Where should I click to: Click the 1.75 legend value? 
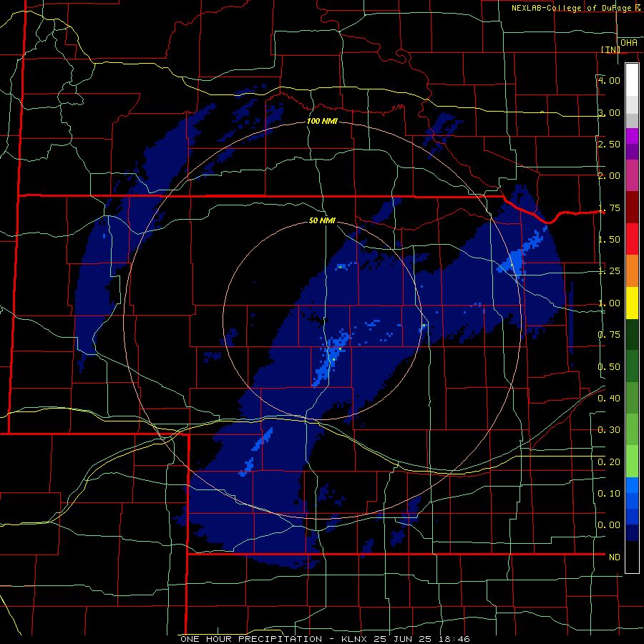(609, 208)
